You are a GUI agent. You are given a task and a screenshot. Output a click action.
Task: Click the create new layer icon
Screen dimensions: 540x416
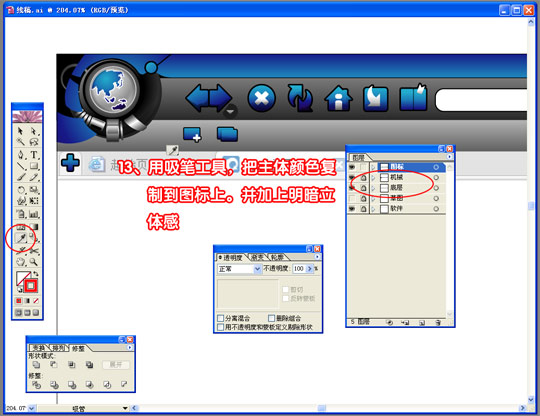(422, 323)
